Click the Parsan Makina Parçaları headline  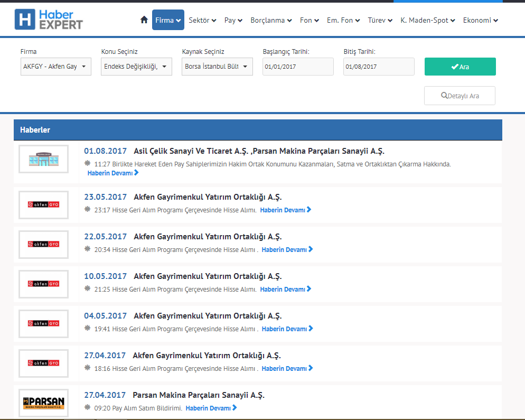pos(199,395)
